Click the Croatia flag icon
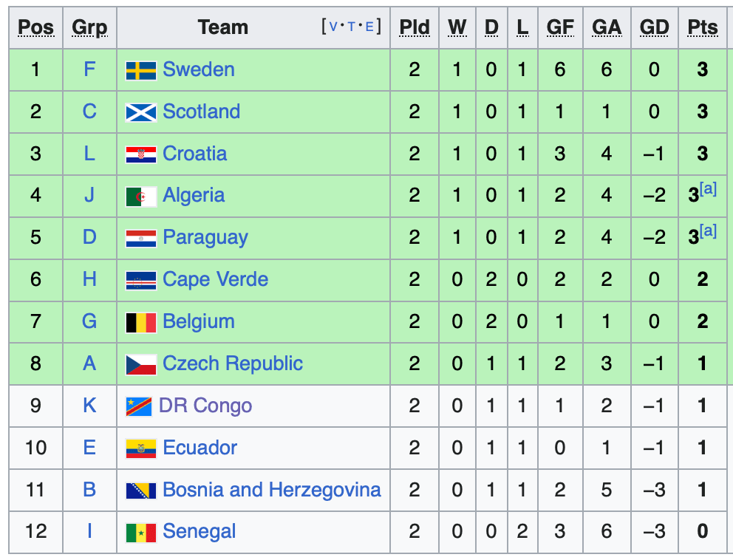 (141, 154)
